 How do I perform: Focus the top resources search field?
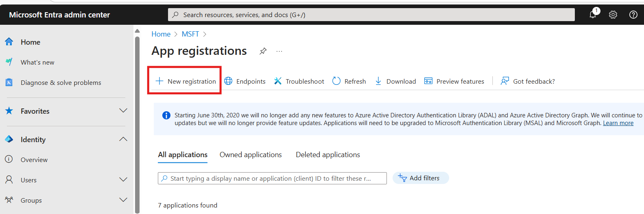click(x=371, y=15)
